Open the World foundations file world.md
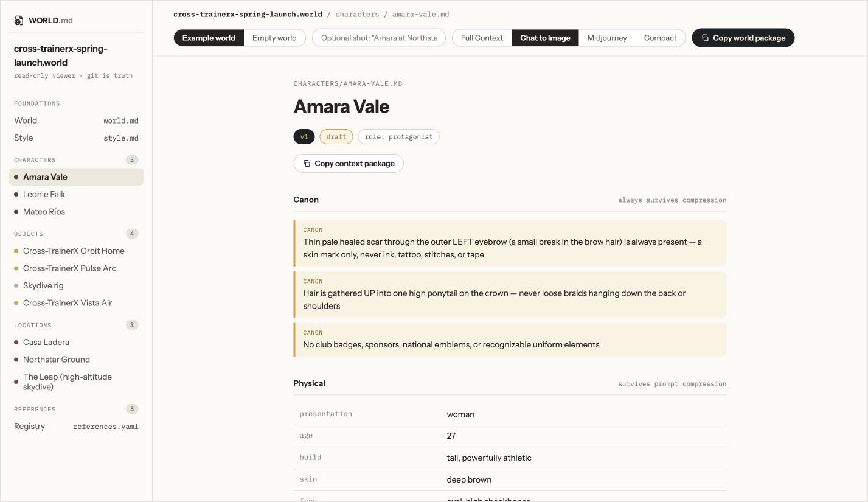The height and width of the screenshot is (502, 868). click(x=76, y=120)
